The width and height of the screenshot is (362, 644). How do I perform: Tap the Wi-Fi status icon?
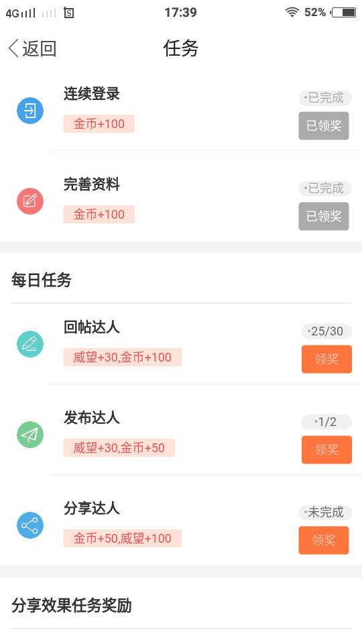pos(292,12)
